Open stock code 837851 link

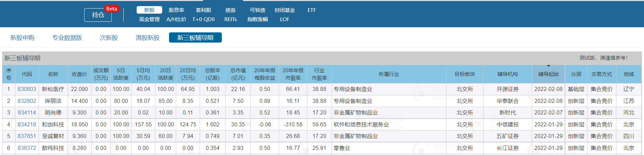pyautogui.click(x=27, y=136)
